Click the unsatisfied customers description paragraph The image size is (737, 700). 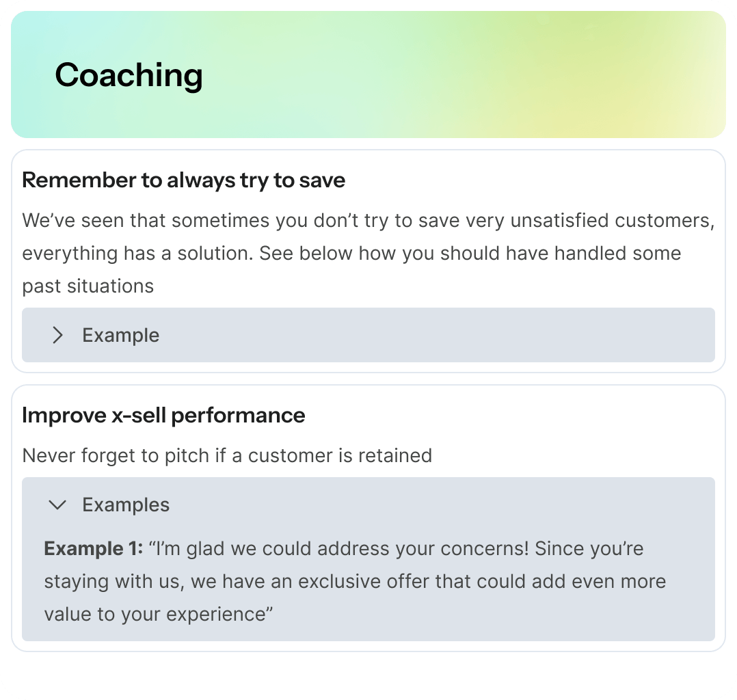coord(368,221)
